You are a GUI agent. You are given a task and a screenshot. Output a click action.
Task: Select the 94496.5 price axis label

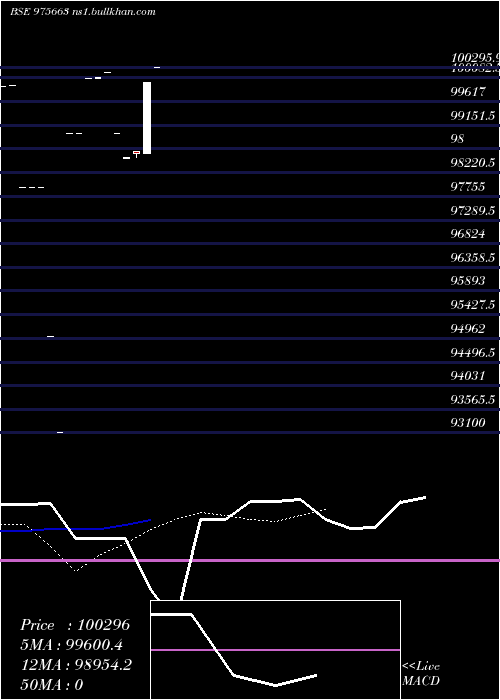tap(473, 353)
